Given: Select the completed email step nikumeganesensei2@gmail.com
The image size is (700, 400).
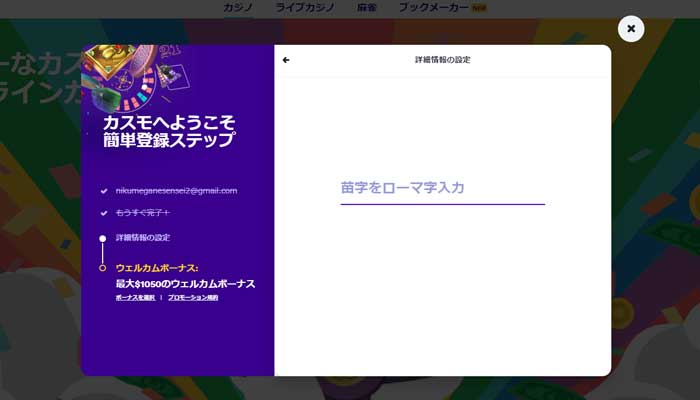Looking at the screenshot, I should 176,191.
